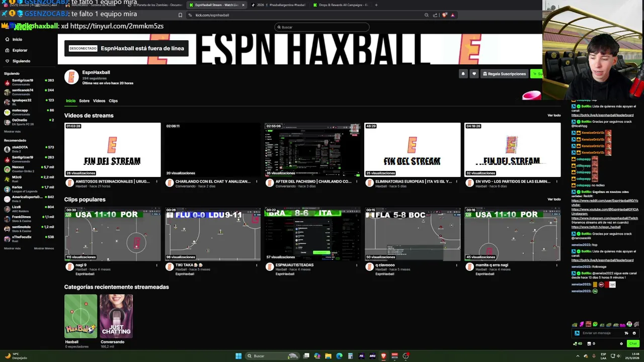Image resolution: width=644 pixels, height=362 pixels.
Task: Open options menu for ESPNUAUTISTEADAS clip
Action: 357,265
